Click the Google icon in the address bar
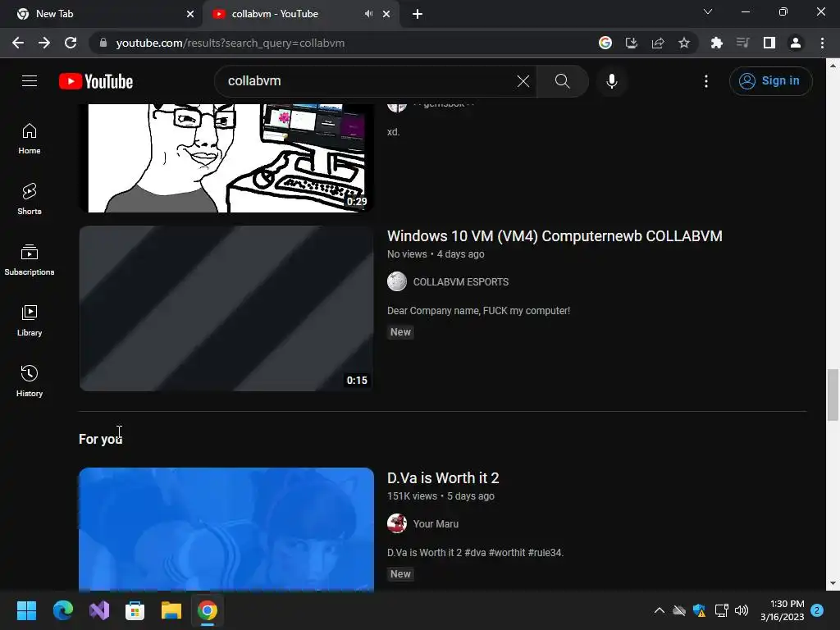This screenshot has height=630, width=840. pos(605,43)
